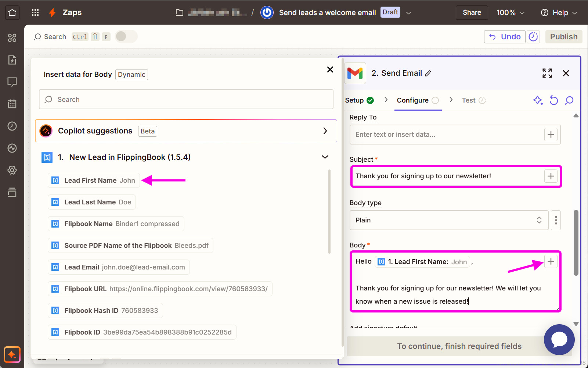This screenshot has width=588, height=368.
Task: Click the AI sparkle icon in step tabs
Action: pos(538,100)
